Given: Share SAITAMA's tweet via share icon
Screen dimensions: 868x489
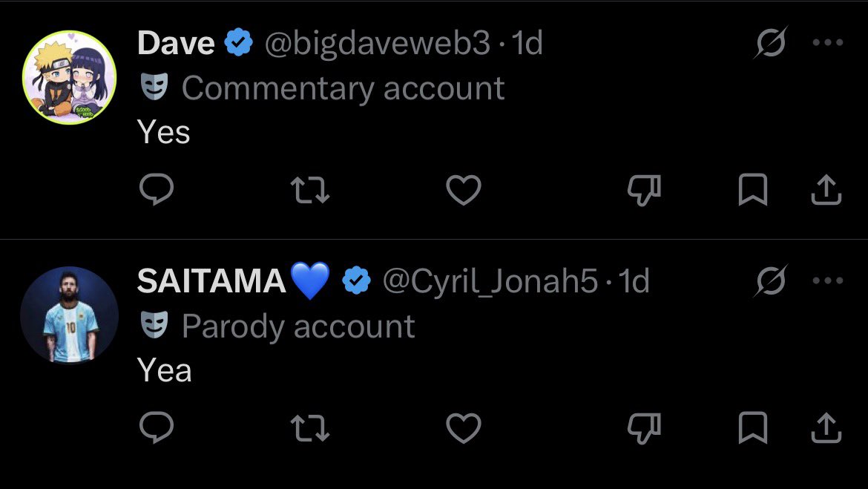Looking at the screenshot, I should pos(826,427).
